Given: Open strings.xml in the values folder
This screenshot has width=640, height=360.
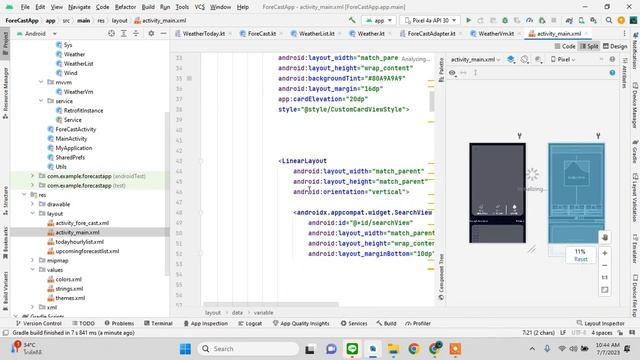Looking at the screenshot, I should point(69,289).
